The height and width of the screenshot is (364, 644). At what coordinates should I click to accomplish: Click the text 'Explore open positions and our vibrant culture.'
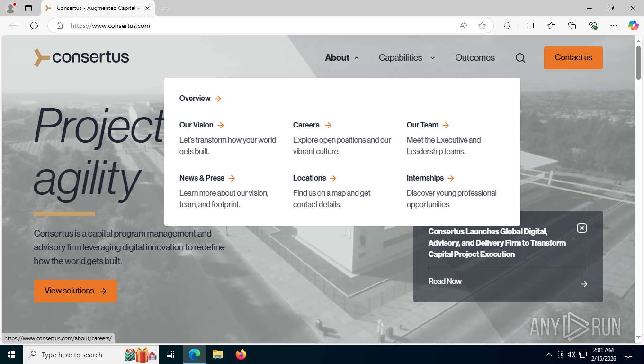click(x=342, y=146)
